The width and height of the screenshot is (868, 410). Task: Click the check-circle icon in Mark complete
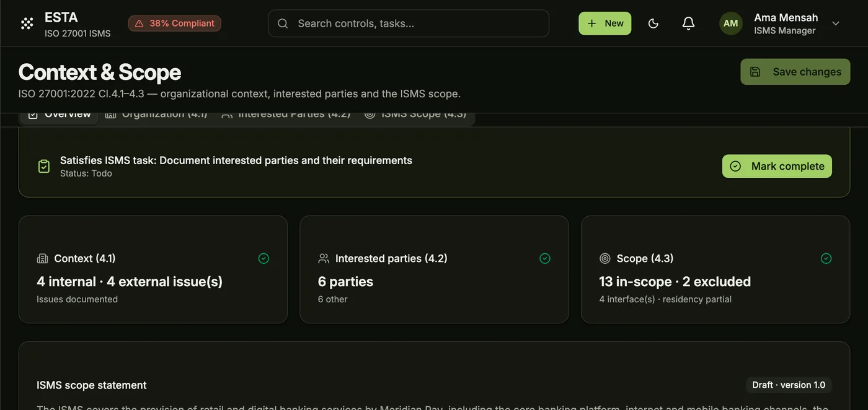[x=735, y=166]
